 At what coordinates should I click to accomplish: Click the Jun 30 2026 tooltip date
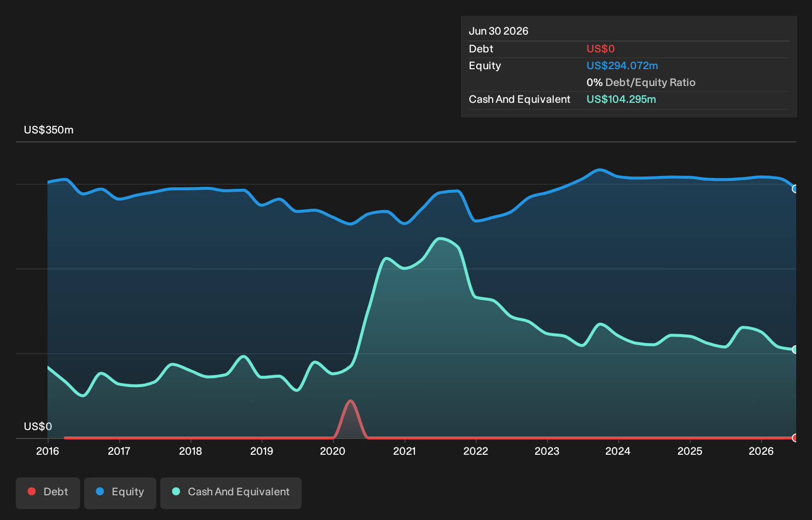coord(498,31)
